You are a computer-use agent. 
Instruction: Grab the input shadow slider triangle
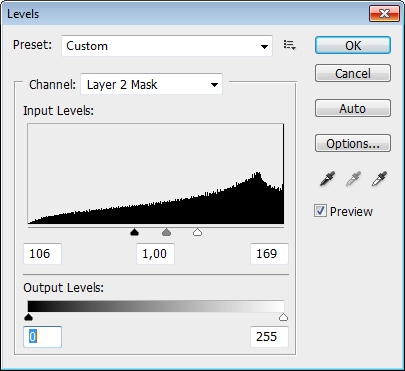[x=134, y=232]
